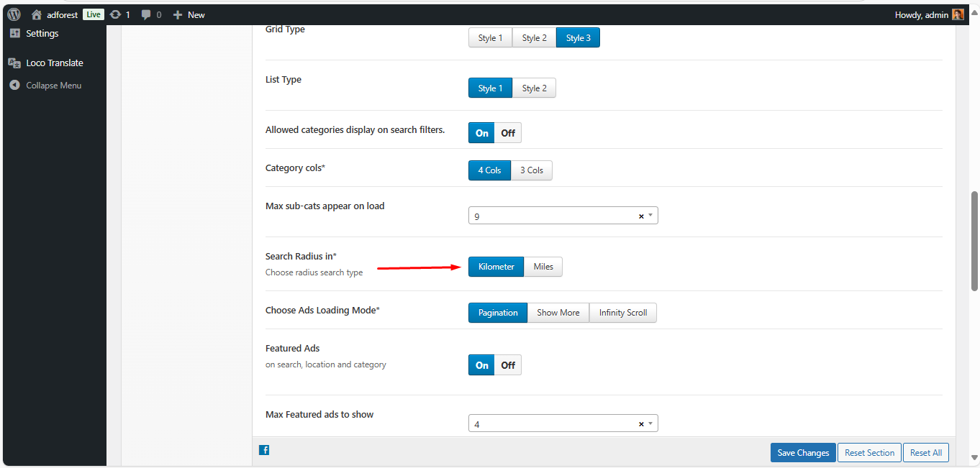Click the WordPress logo icon

pyautogui.click(x=14, y=14)
